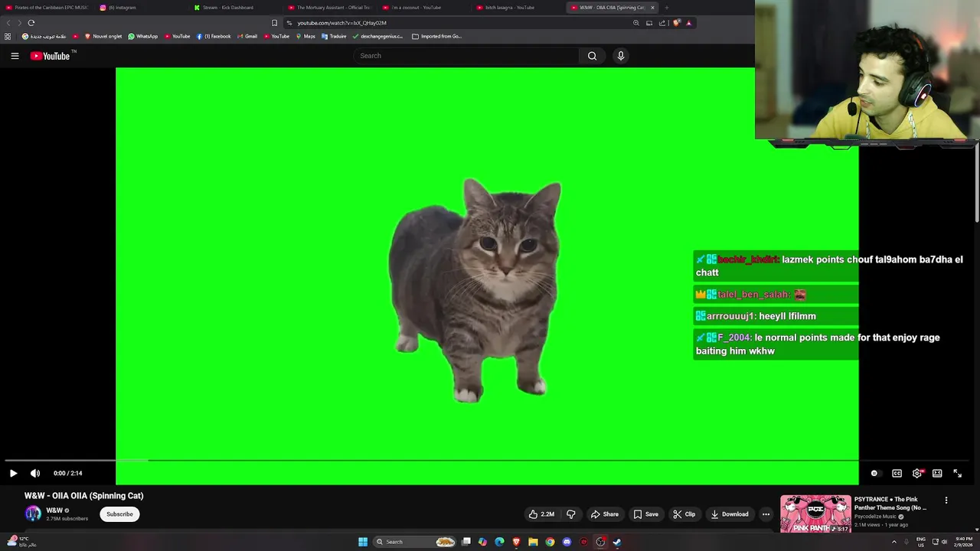Show hidden system tray icons chevron
This screenshot has height=551, width=980.
tap(894, 542)
